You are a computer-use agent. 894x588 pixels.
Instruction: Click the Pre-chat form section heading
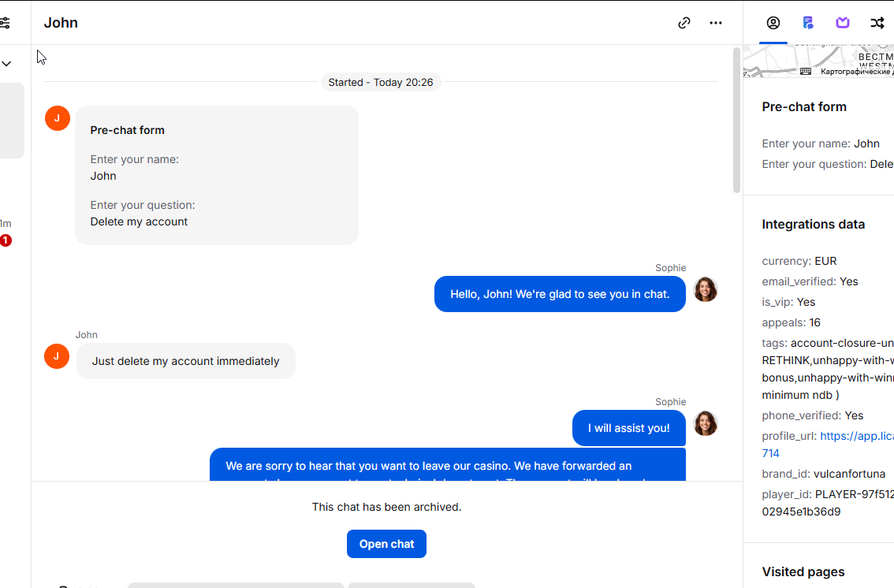tap(804, 107)
